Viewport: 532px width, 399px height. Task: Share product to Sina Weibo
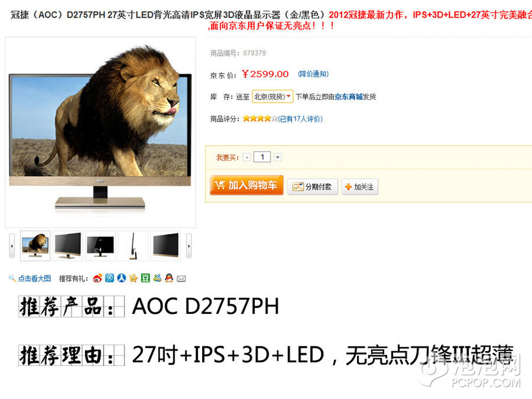tap(98, 279)
